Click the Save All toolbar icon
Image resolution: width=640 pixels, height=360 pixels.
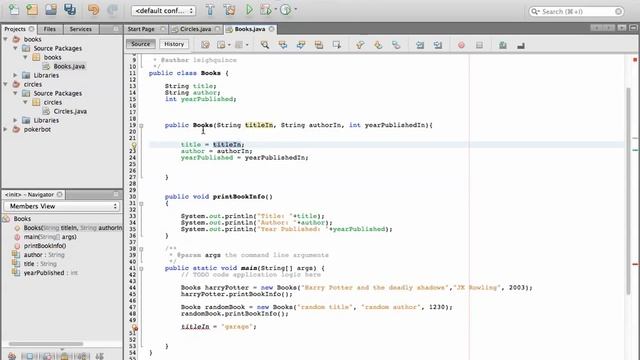pyautogui.click(x=70, y=9)
